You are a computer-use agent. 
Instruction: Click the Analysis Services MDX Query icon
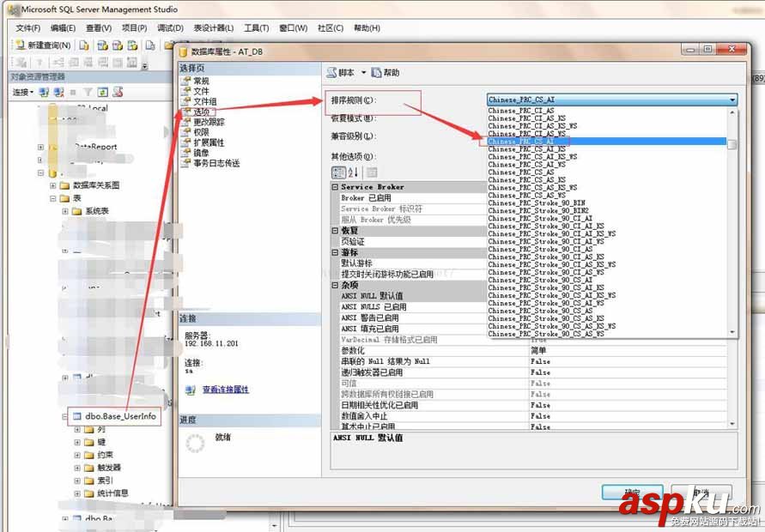pos(102,45)
